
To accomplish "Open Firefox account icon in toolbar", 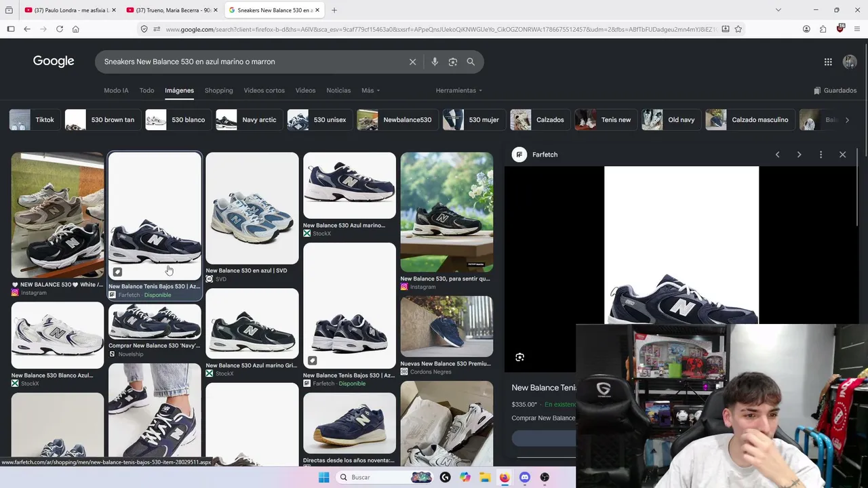I will [806, 29].
